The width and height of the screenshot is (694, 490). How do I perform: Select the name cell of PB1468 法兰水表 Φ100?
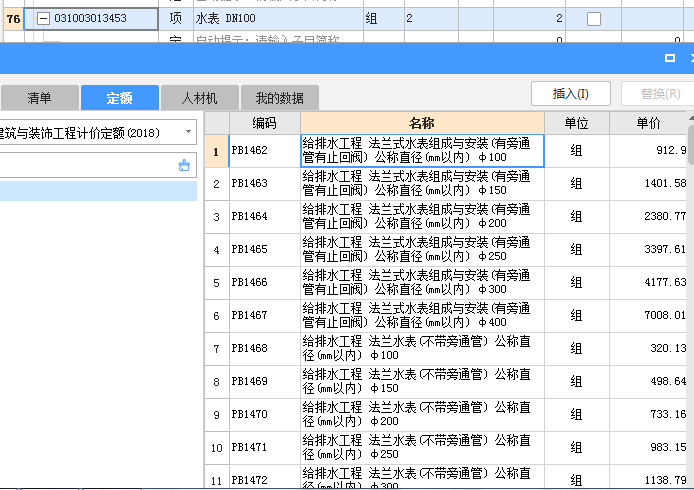coord(422,349)
